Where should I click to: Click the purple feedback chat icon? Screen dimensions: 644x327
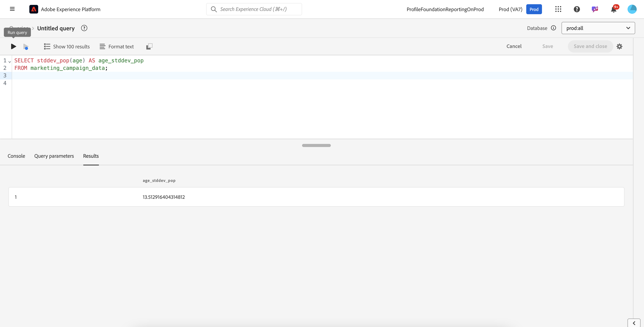595,9
